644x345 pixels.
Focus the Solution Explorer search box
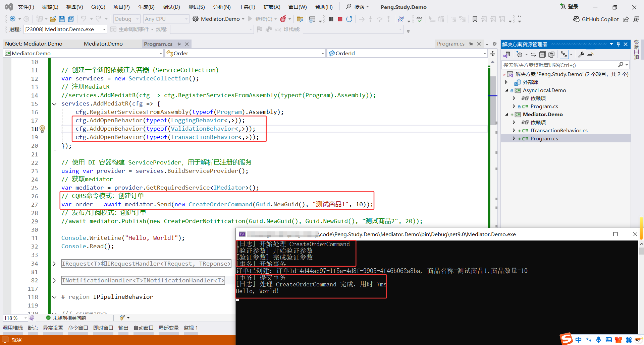[x=560, y=65]
